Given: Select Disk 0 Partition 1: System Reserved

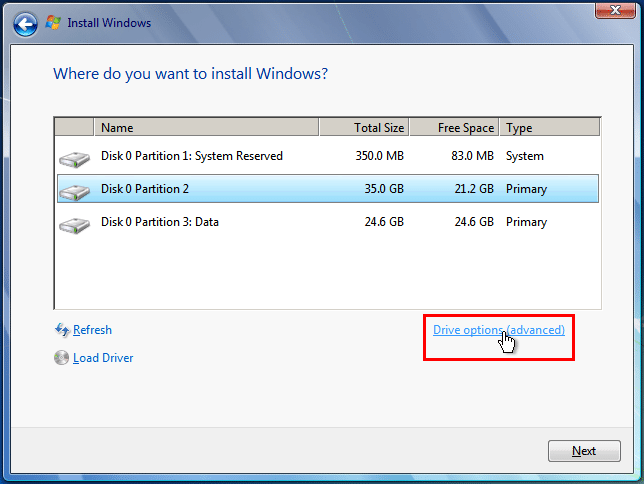Looking at the screenshot, I should point(328,156).
